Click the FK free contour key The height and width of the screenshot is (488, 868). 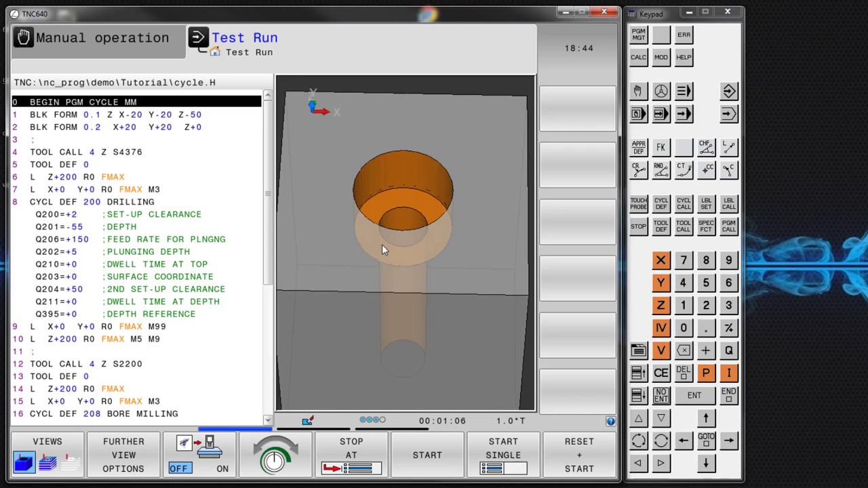point(661,147)
